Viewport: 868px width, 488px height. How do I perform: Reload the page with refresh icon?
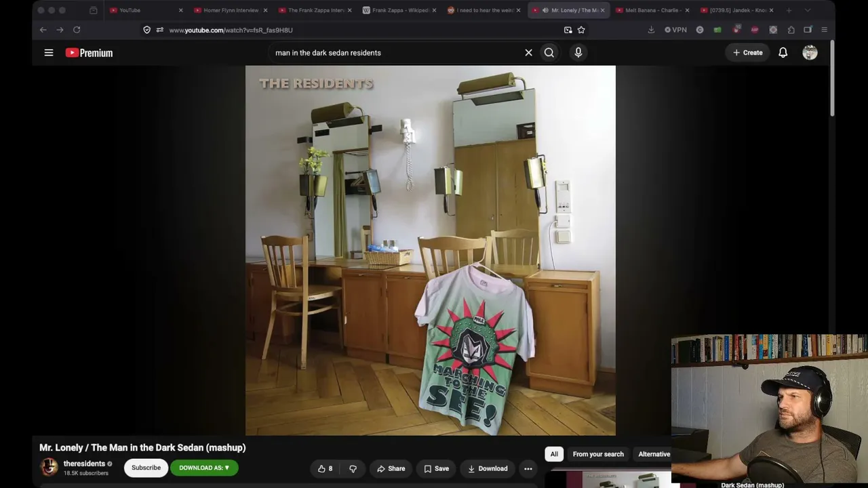point(77,30)
